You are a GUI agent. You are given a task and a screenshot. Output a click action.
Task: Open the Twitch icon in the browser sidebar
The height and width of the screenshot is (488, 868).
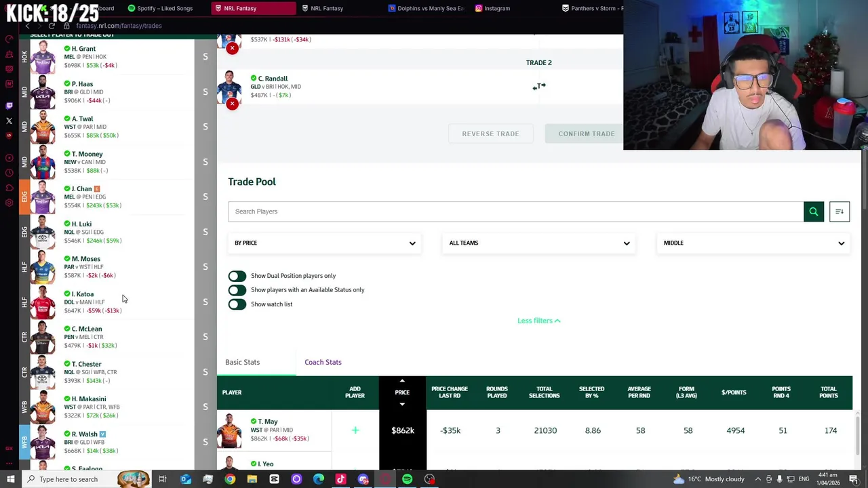[9, 105]
